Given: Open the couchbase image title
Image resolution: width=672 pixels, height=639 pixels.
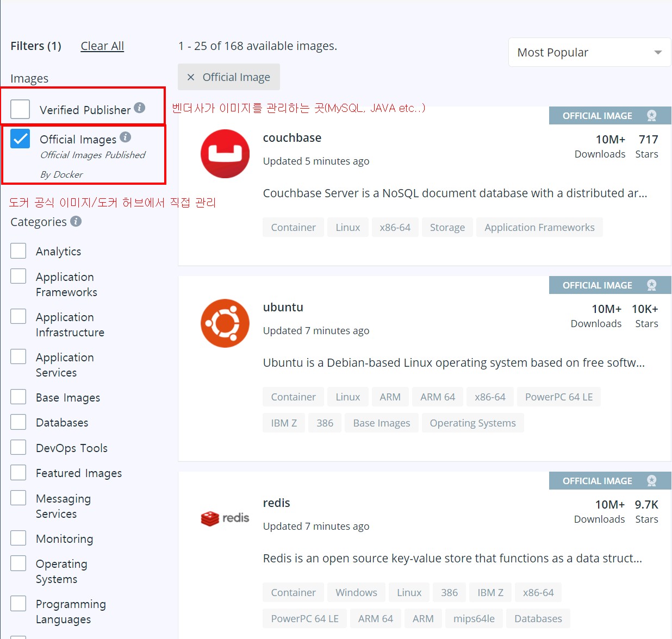Looking at the screenshot, I should [292, 137].
